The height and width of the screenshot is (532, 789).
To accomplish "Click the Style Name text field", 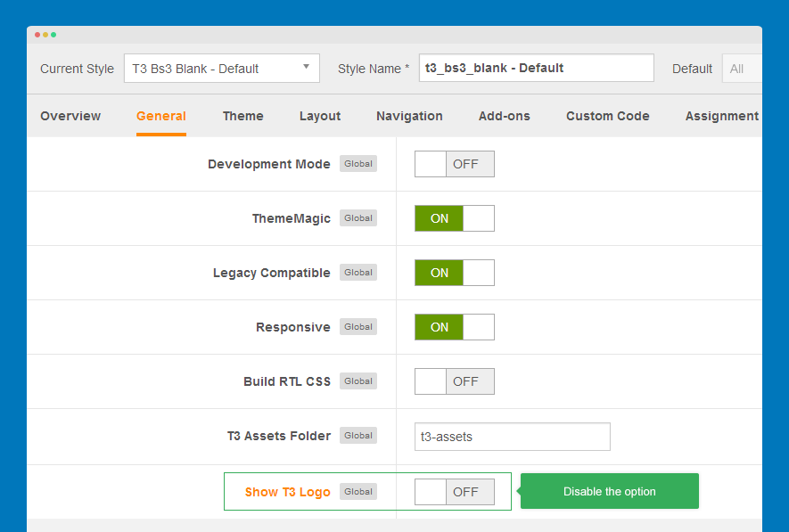I will click(536, 68).
